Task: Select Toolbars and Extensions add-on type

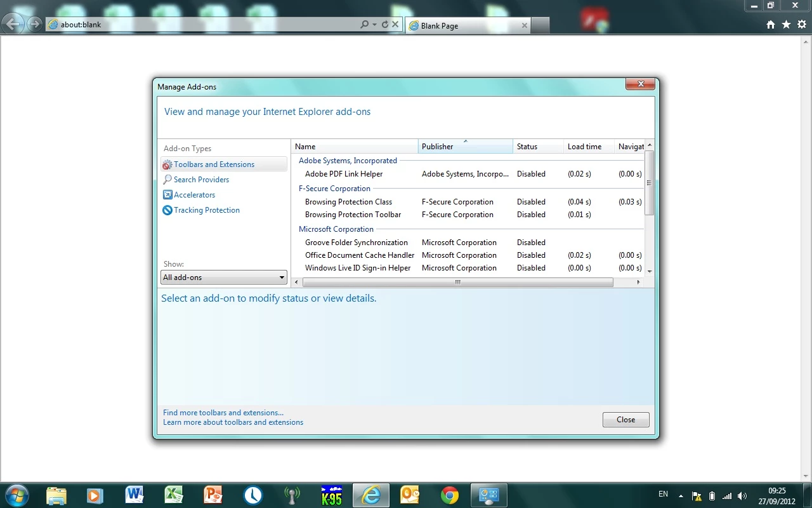Action: coord(224,164)
